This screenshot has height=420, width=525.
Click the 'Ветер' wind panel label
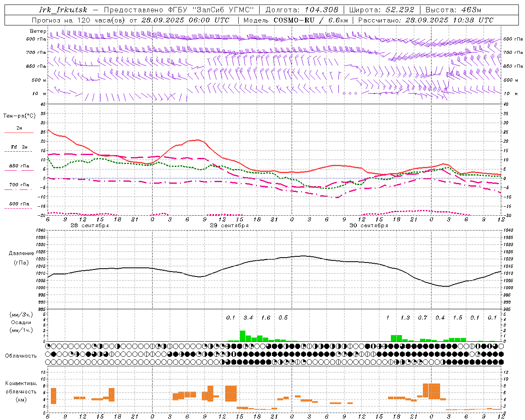38,31
